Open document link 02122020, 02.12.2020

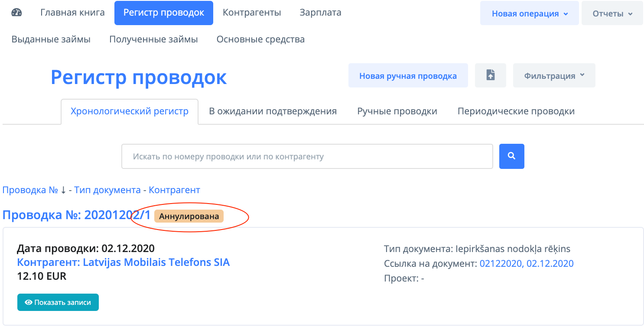[526, 263]
